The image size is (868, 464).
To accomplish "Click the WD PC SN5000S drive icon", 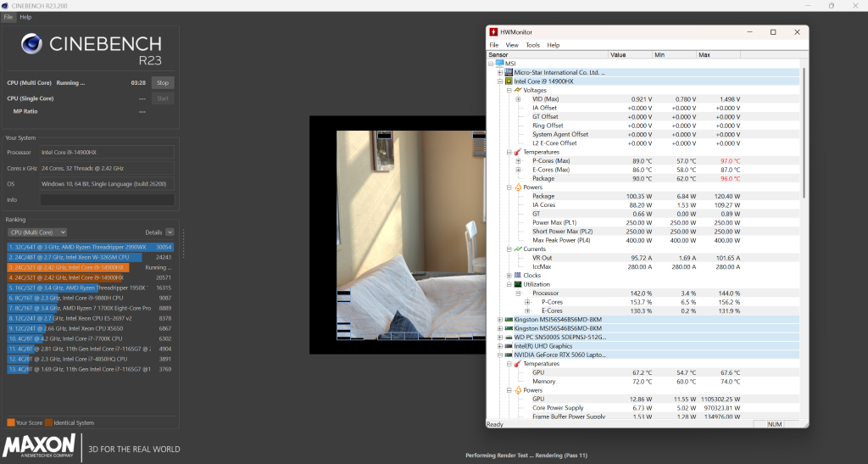I will [509, 337].
